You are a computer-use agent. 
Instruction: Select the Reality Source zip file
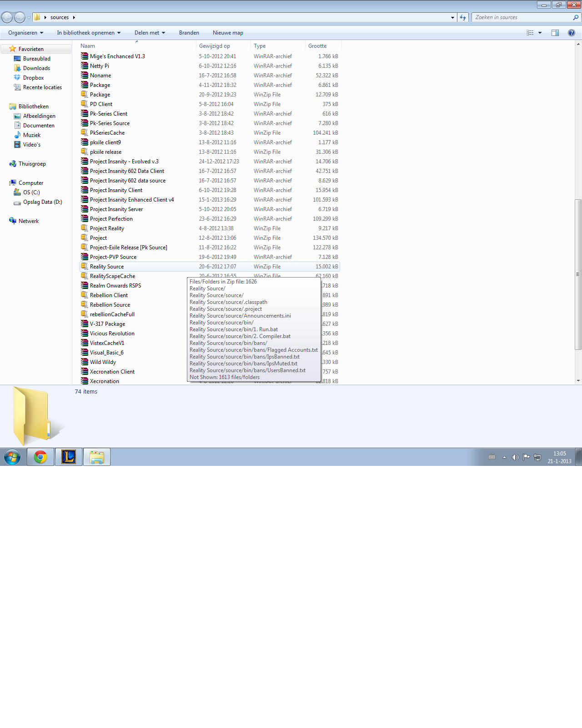click(x=210, y=267)
